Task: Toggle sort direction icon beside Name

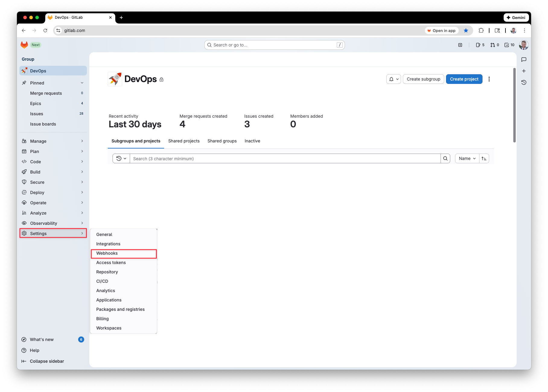Action: [x=484, y=158]
